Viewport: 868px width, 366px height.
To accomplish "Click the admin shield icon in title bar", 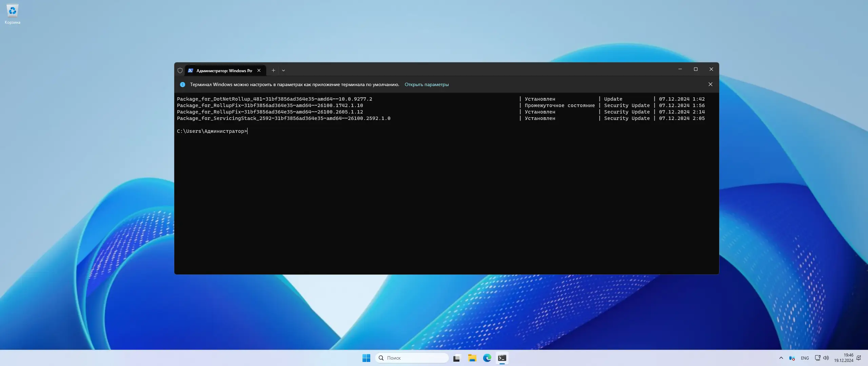I will point(180,70).
